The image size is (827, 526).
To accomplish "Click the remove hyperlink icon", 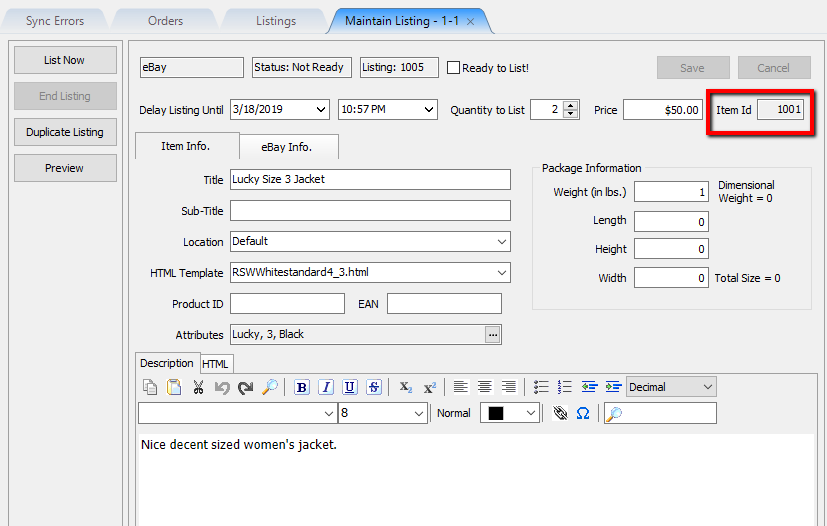I will [560, 413].
